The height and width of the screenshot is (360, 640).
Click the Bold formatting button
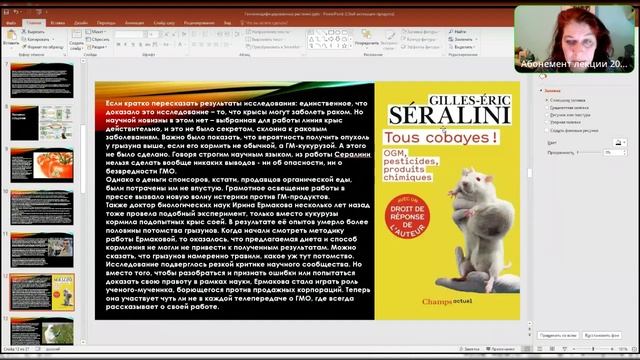coord(118,44)
